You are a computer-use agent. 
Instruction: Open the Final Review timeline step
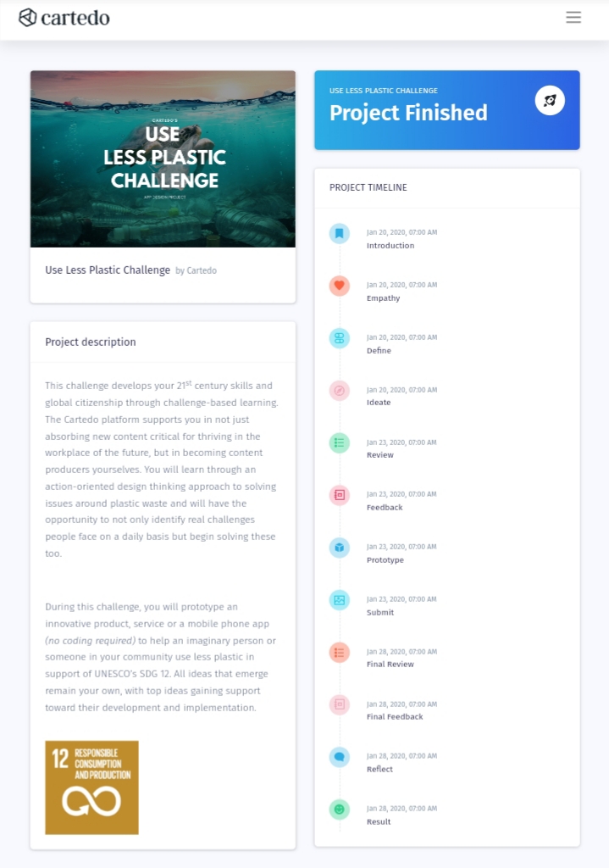pos(390,664)
